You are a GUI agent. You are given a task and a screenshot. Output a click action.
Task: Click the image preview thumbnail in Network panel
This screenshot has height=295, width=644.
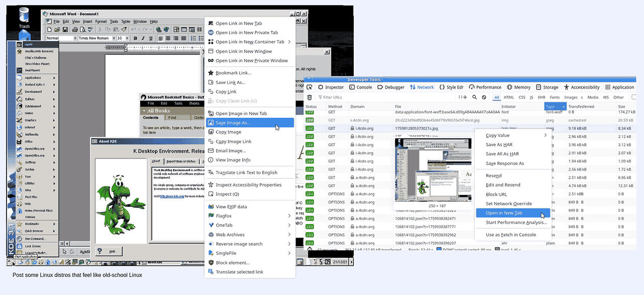(433, 170)
